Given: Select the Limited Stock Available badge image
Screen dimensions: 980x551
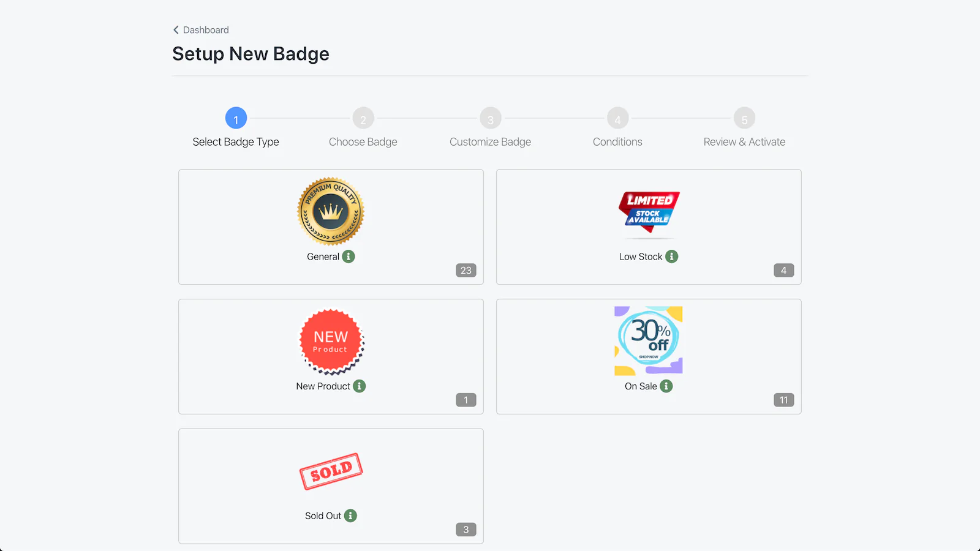Looking at the screenshot, I should click(x=649, y=212).
